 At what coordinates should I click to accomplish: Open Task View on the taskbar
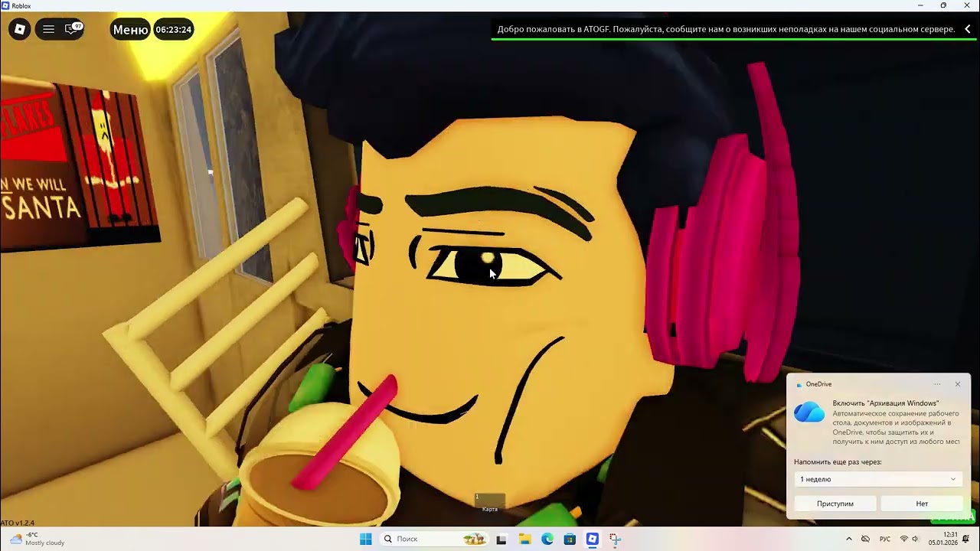pyautogui.click(x=501, y=539)
